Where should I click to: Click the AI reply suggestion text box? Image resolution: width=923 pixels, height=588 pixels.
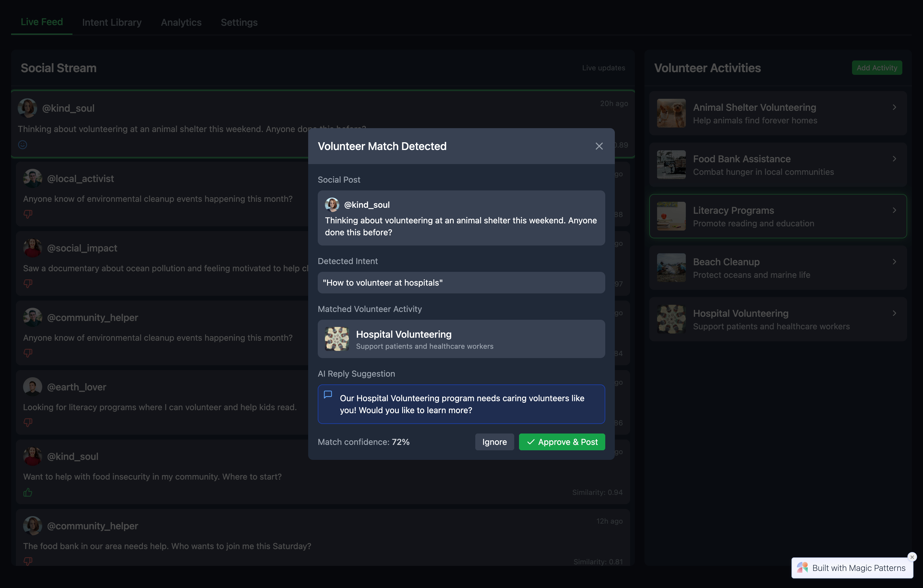pyautogui.click(x=461, y=404)
